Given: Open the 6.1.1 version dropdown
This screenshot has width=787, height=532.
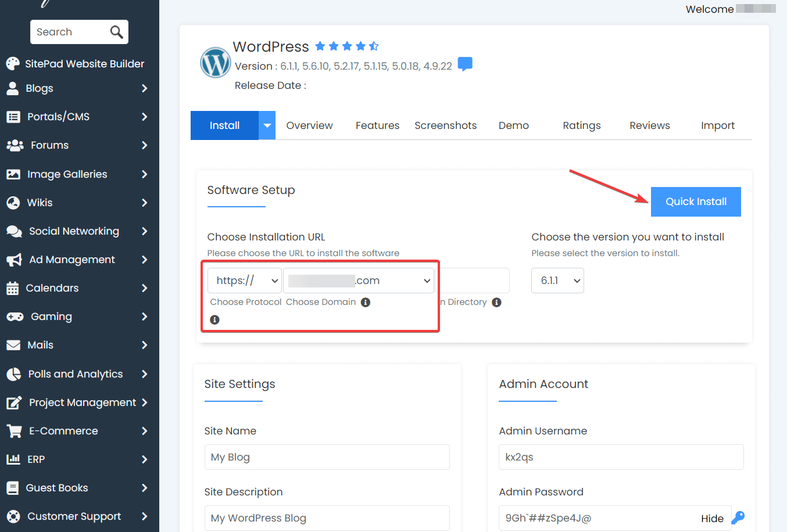Looking at the screenshot, I should point(557,280).
